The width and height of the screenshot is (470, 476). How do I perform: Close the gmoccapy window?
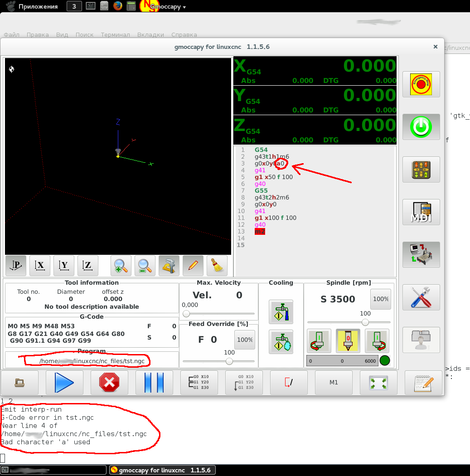(436, 46)
